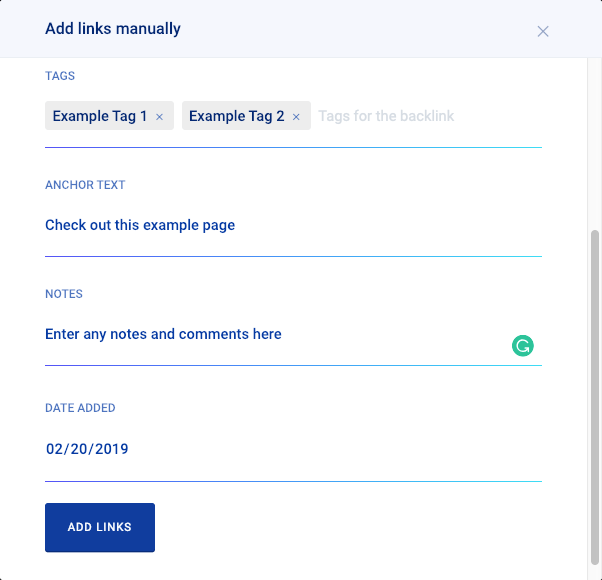This screenshot has width=602, height=580.
Task: Focus the 'Tags for the backlink' input
Action: coord(420,116)
